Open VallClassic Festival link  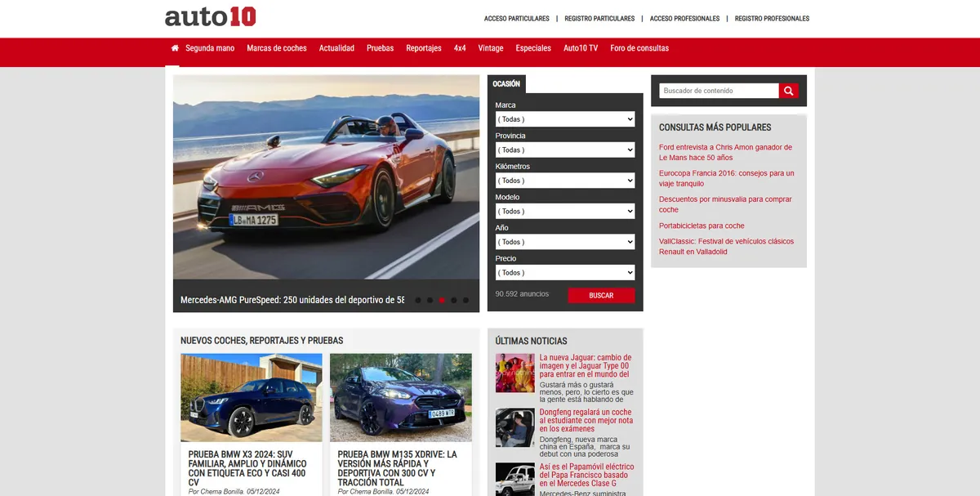click(x=726, y=246)
